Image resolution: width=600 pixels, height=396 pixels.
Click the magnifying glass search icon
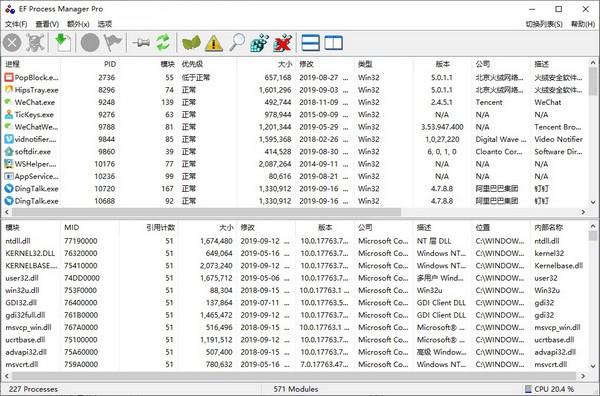(237, 42)
